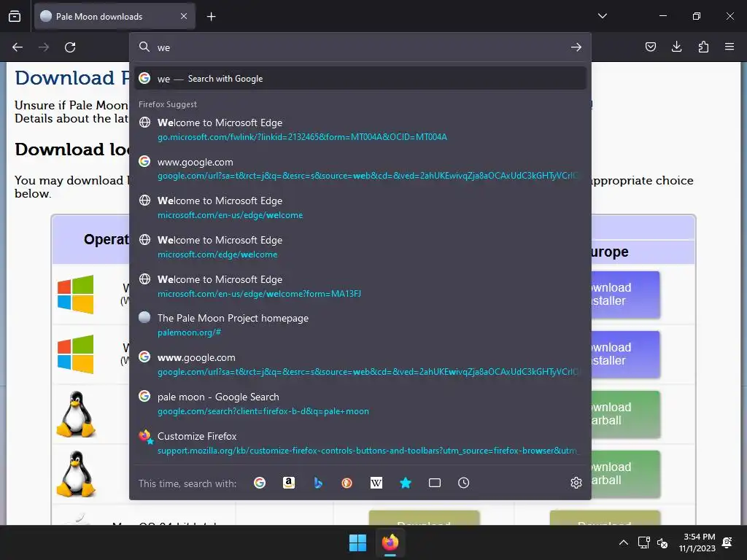Viewport: 747px width, 560px height.
Task: Search open tabs with tab icon
Action: pos(435,483)
